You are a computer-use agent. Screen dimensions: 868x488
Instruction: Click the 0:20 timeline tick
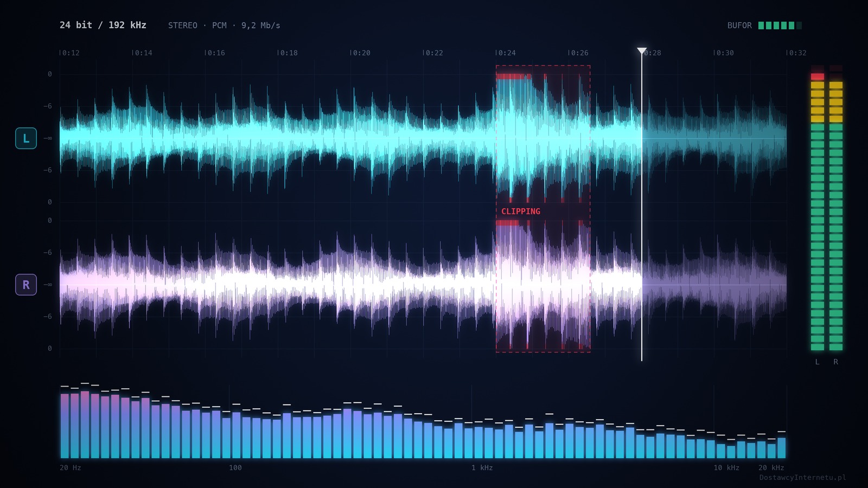(x=361, y=53)
